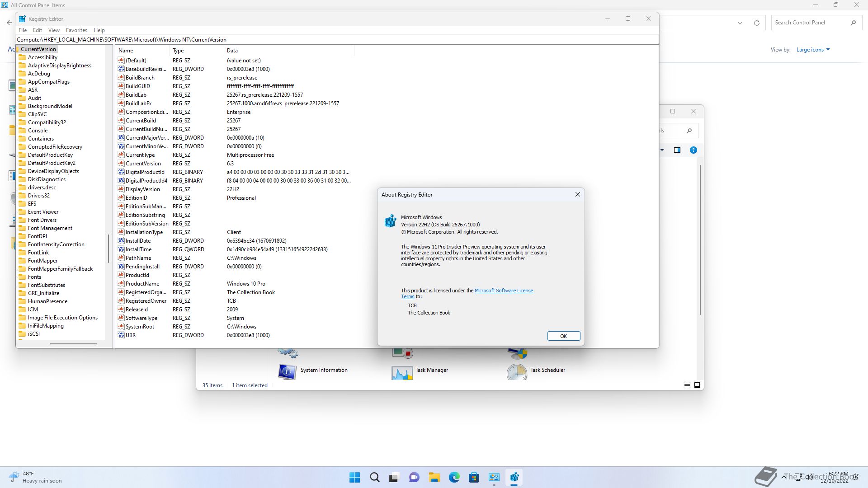Expand the Control Panel address history dropdown
The height and width of the screenshot is (488, 868).
tap(740, 23)
